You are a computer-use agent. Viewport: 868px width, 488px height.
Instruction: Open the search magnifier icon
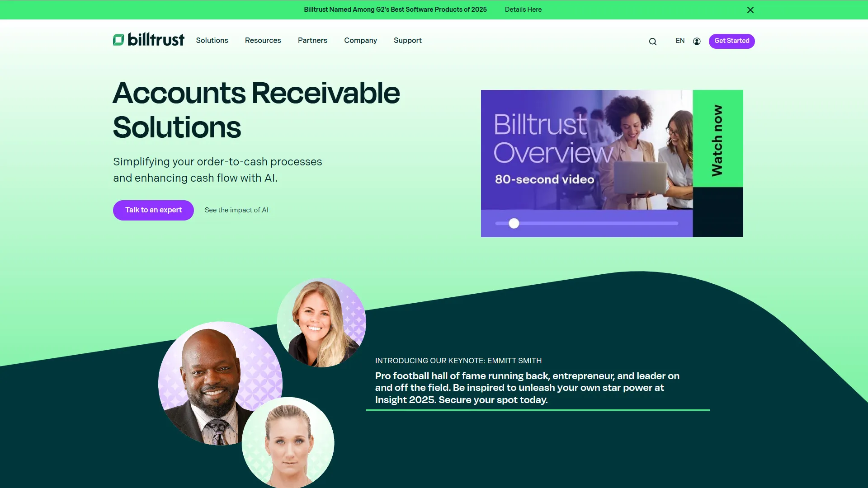(x=652, y=42)
